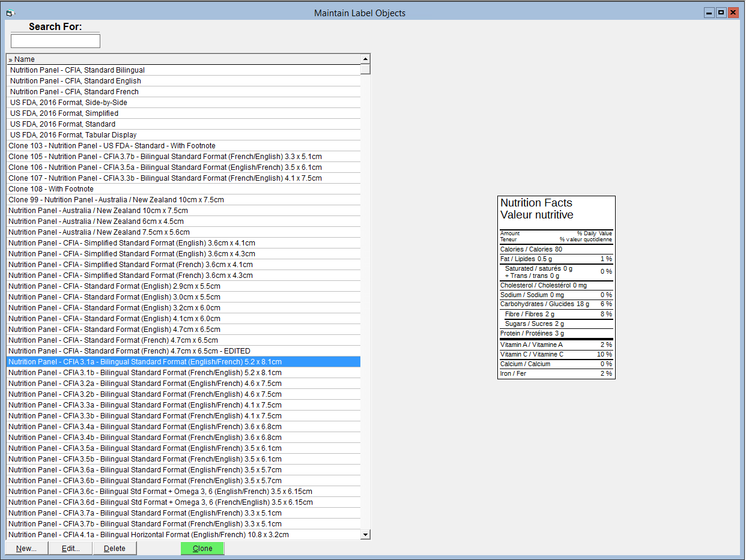This screenshot has width=746, height=560.
Task: Select Nutrition Panel - CFIA, Standard French
Action: click(184, 92)
